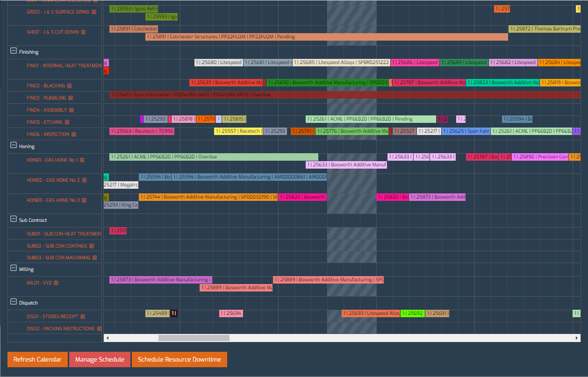This screenshot has width=588, height=377.
Task: Select 25593 Igloo Refri bar in GRI20 row
Action: coord(133,9)
